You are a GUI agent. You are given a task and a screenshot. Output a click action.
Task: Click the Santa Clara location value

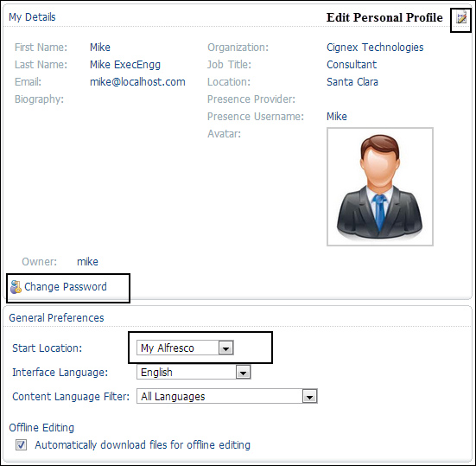352,82
